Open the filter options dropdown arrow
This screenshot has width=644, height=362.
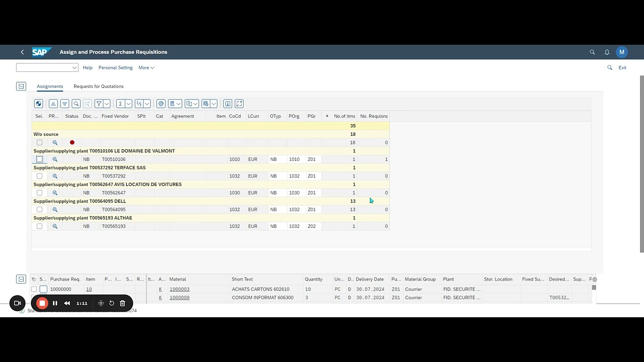107,104
